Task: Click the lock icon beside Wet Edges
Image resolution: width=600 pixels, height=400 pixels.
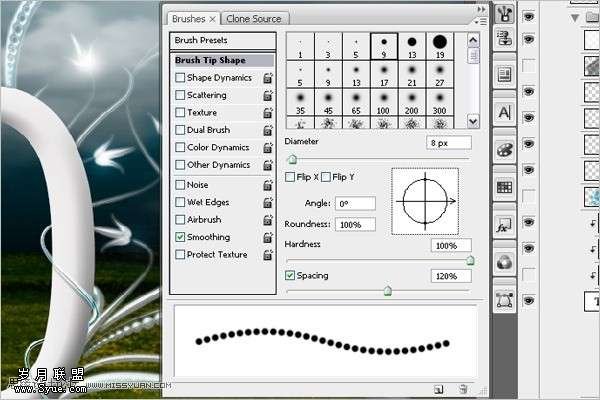Action: [x=268, y=202]
